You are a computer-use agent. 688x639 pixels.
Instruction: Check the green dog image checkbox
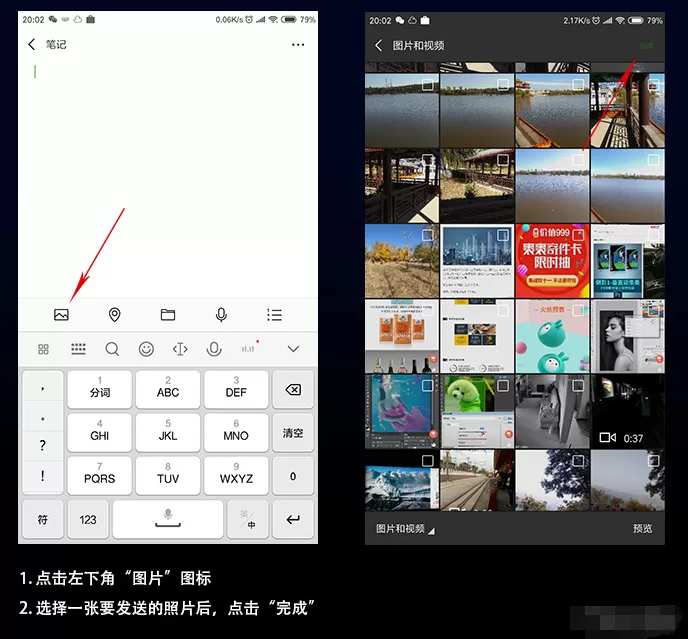tap(503, 386)
